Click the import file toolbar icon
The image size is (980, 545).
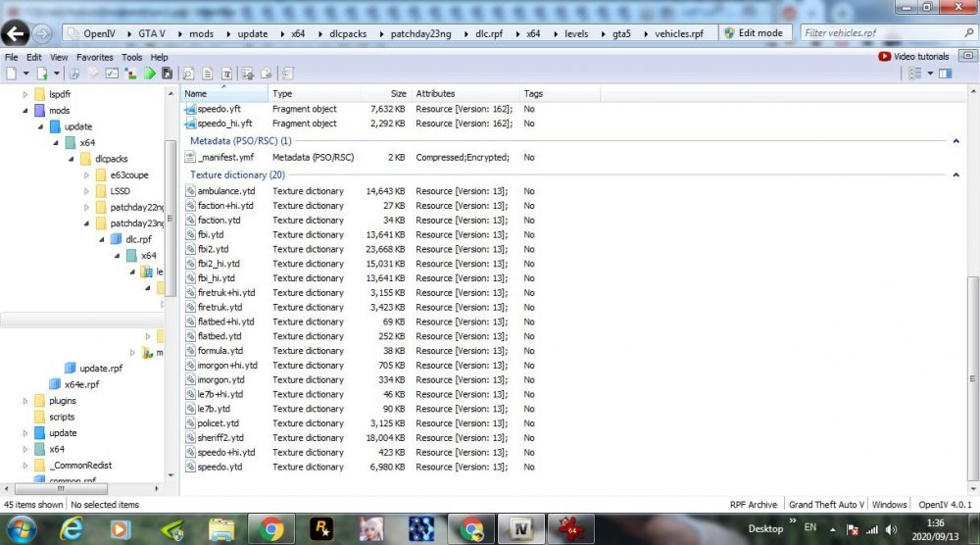[42, 74]
